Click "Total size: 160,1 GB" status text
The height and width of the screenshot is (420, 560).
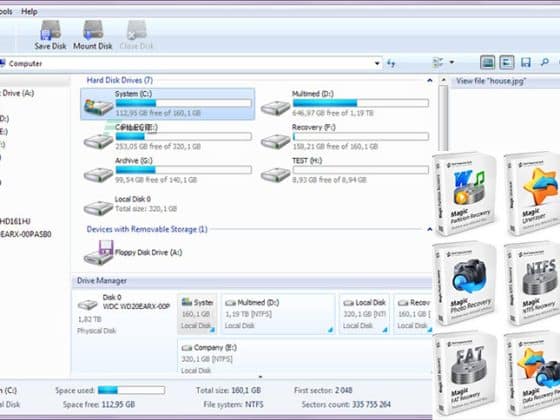pos(228,390)
